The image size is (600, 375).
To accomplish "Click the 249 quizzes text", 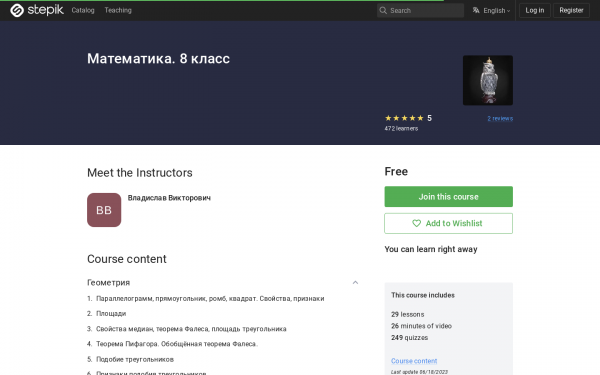I will pyautogui.click(x=409, y=338).
